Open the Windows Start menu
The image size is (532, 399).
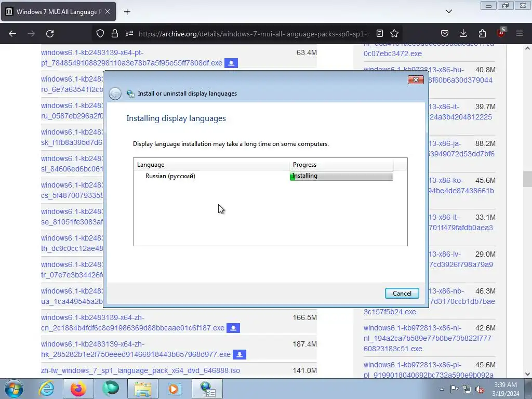(x=14, y=389)
